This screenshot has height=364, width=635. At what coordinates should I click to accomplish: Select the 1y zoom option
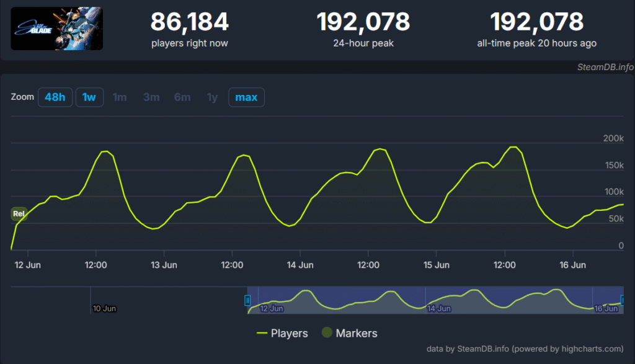tap(212, 97)
